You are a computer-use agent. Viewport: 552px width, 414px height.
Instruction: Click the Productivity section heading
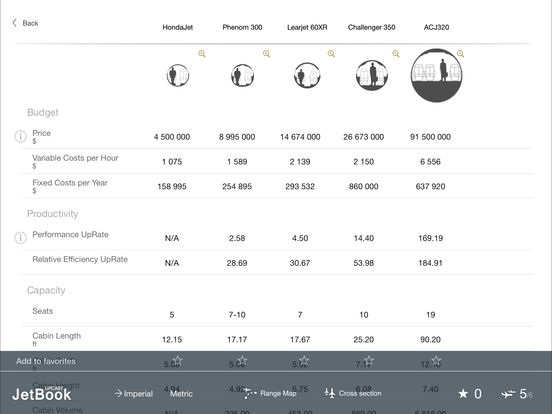pos(52,214)
